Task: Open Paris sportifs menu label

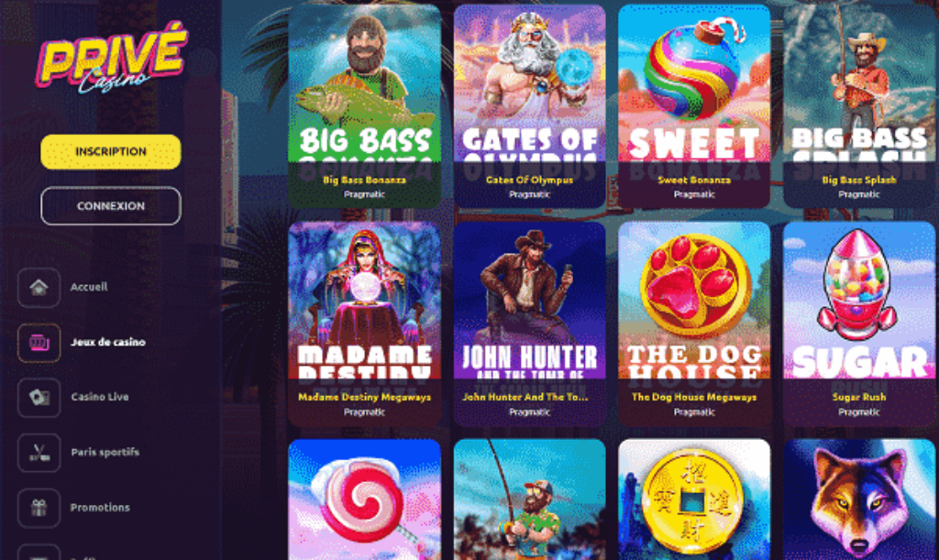Action: coord(105,452)
